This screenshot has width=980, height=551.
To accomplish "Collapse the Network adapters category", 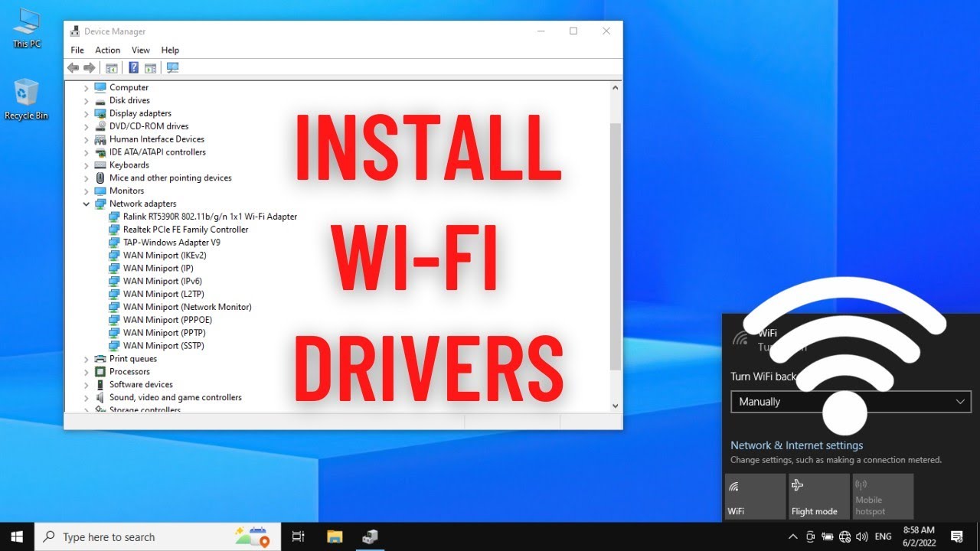I will coord(86,204).
